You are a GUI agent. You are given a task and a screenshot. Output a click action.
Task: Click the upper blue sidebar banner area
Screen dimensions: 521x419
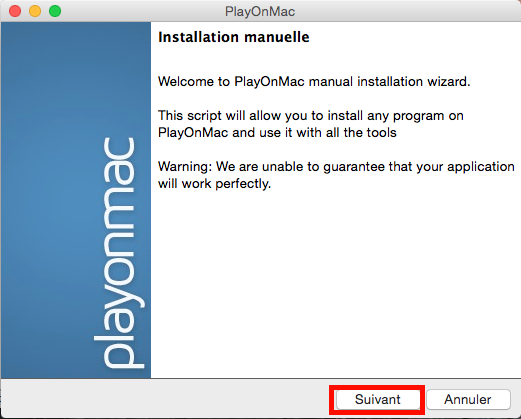(x=76, y=77)
